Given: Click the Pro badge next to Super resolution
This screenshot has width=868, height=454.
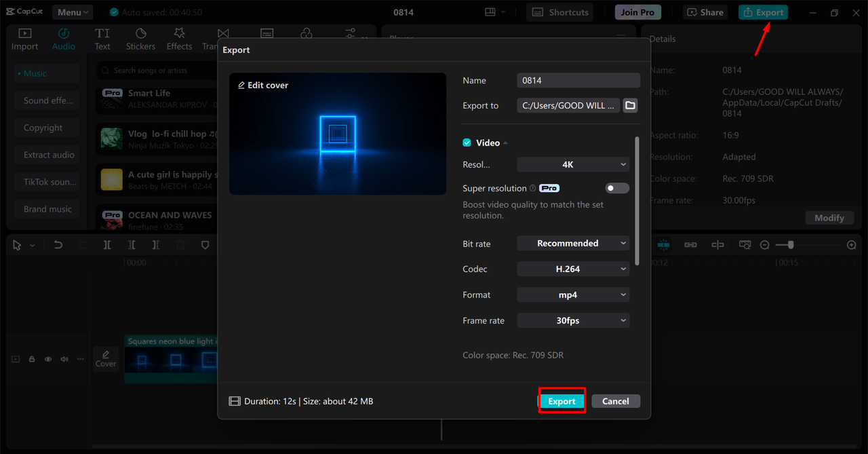Looking at the screenshot, I should click(x=549, y=188).
